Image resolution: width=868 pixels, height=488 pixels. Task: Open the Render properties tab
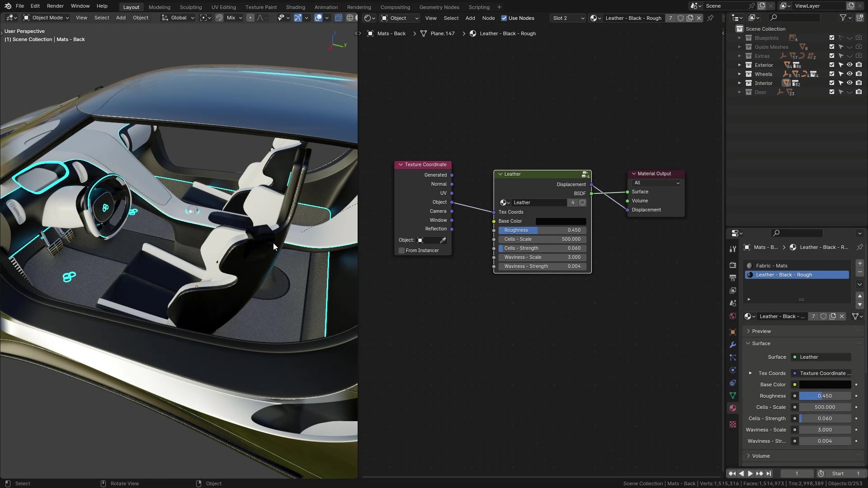point(733,265)
